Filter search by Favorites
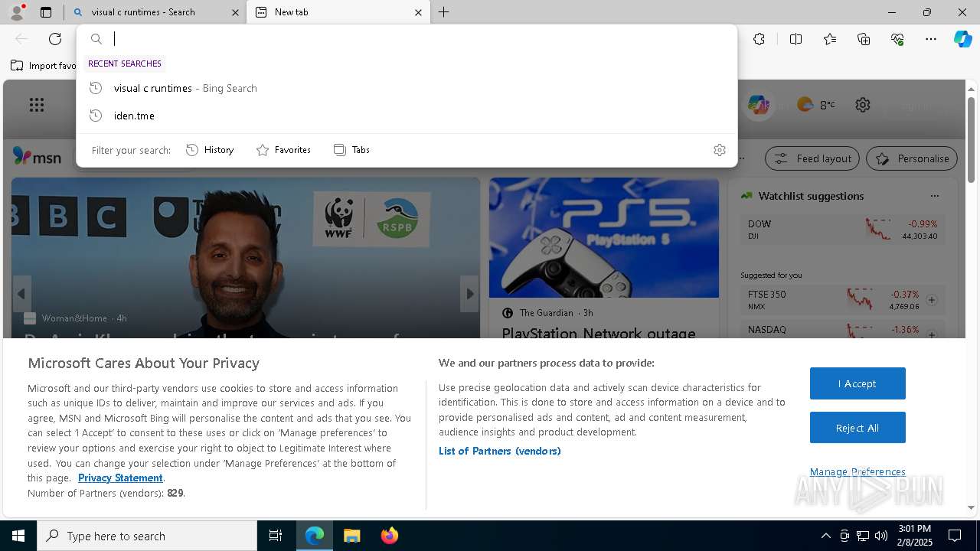The height and width of the screenshot is (551, 980). [283, 150]
